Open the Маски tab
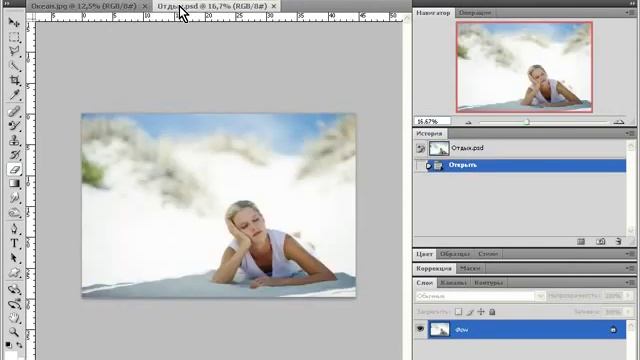This screenshot has width=640, height=360. point(470,268)
